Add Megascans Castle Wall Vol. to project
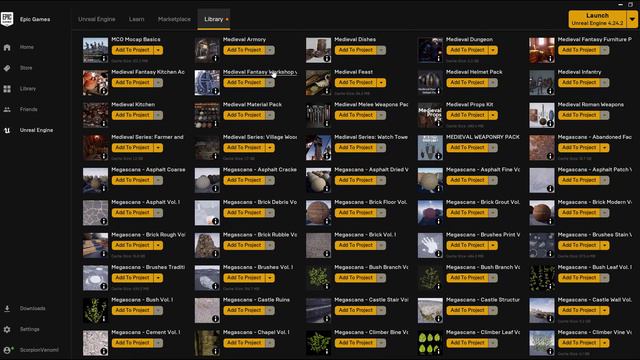This screenshot has height=360, width=640. click(579, 310)
